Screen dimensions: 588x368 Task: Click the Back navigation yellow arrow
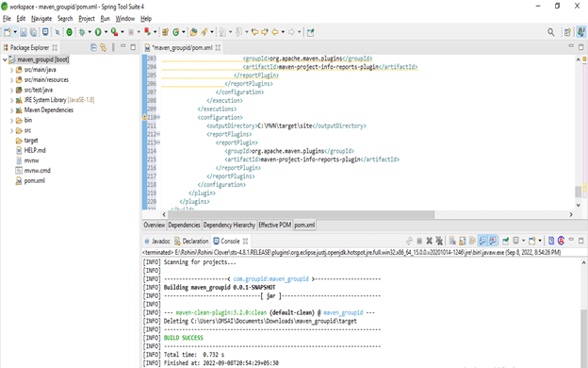[x=275, y=32]
